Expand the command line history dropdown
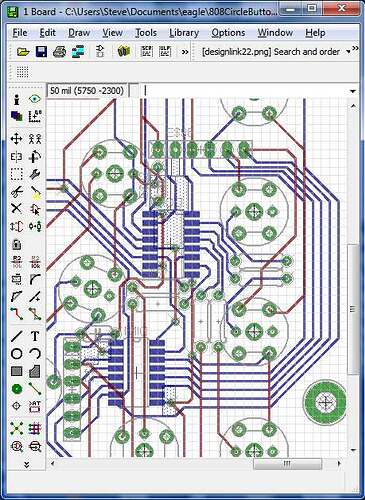 (x=353, y=91)
